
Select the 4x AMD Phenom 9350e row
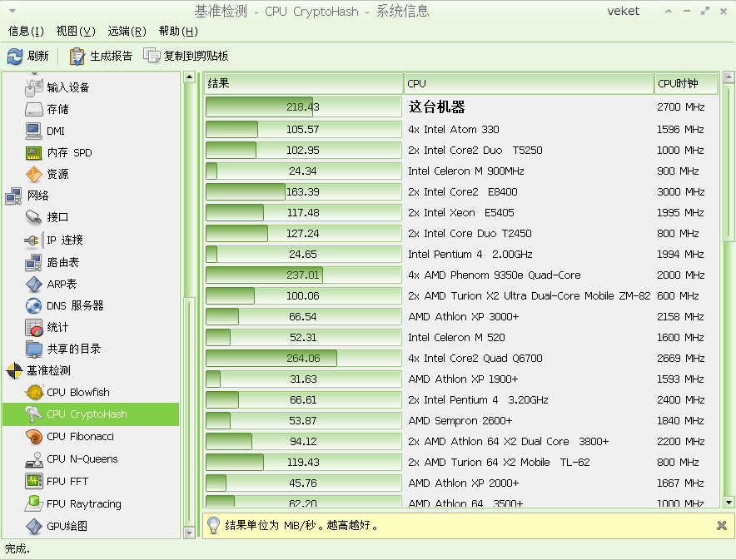[x=462, y=275]
